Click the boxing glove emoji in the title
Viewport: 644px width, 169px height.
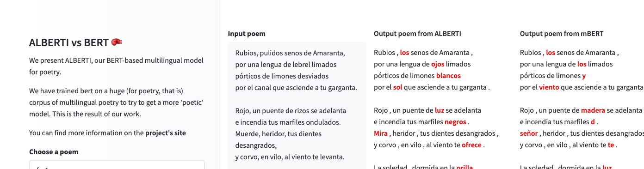117,42
